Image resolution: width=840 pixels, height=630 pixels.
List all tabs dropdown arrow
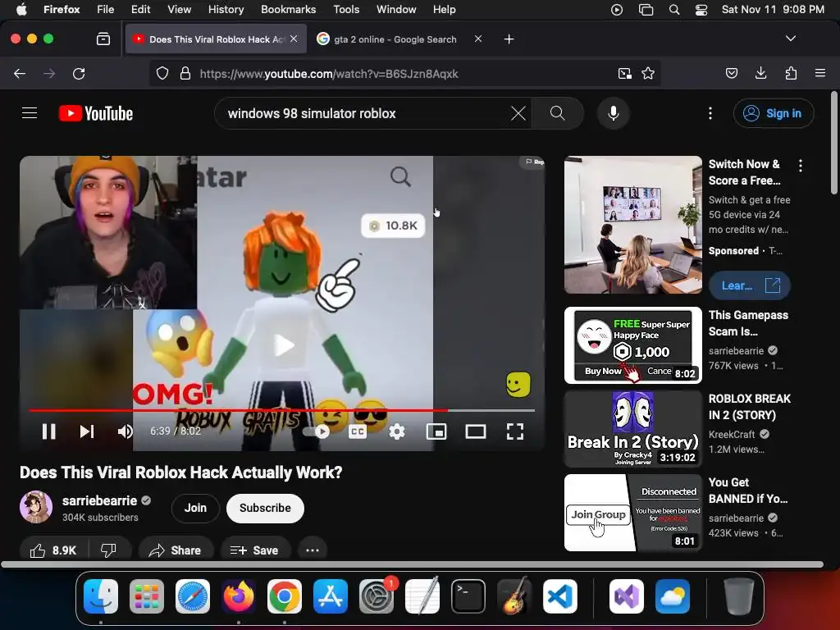[x=790, y=39]
